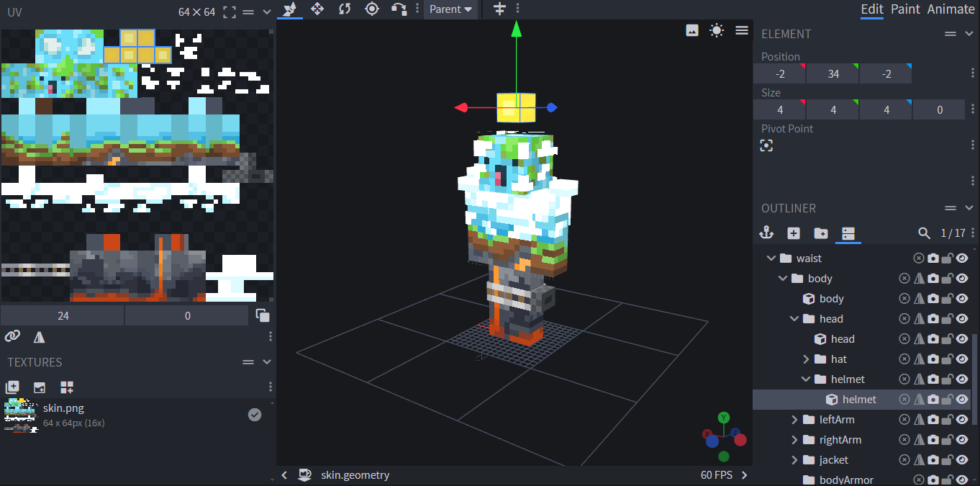Click the UV link/auto UV icon
Image resolution: width=980 pixels, height=486 pixels.
12,336
